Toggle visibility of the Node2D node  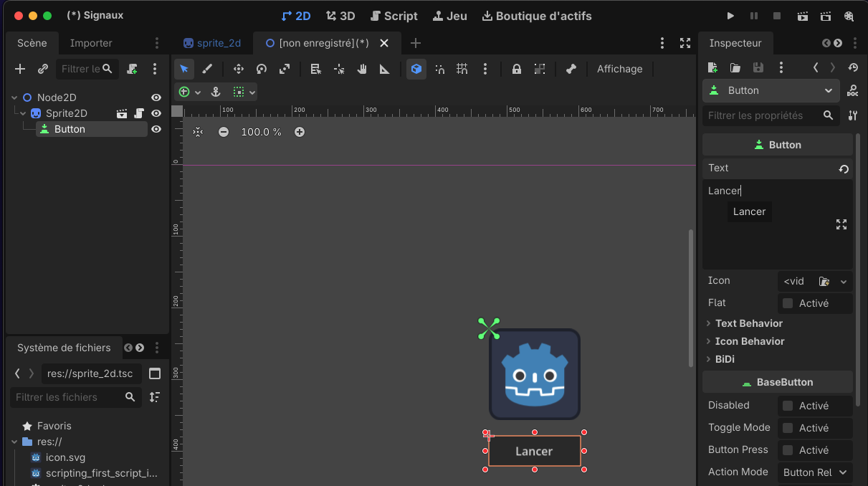click(x=156, y=97)
